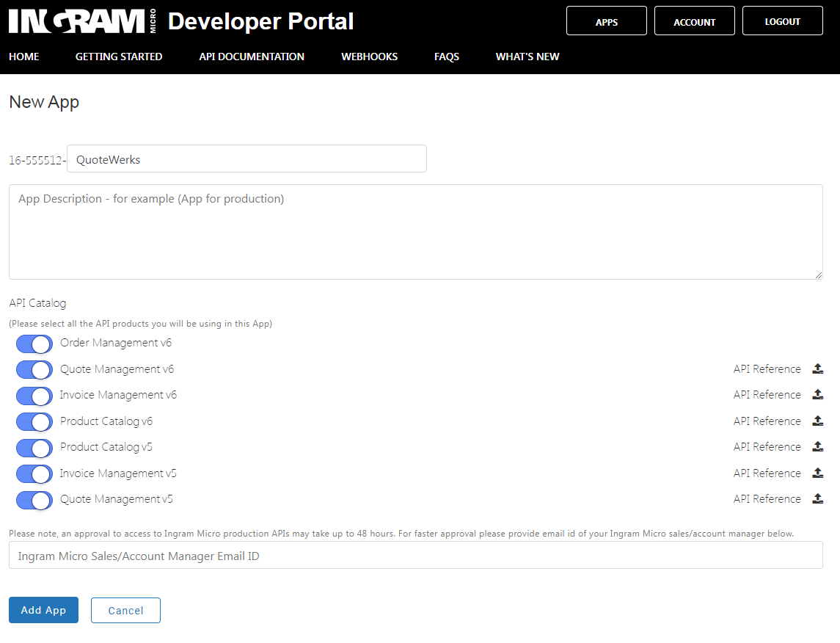Click the API Catalog label
Image resolution: width=840 pixels, height=643 pixels.
pyautogui.click(x=37, y=302)
